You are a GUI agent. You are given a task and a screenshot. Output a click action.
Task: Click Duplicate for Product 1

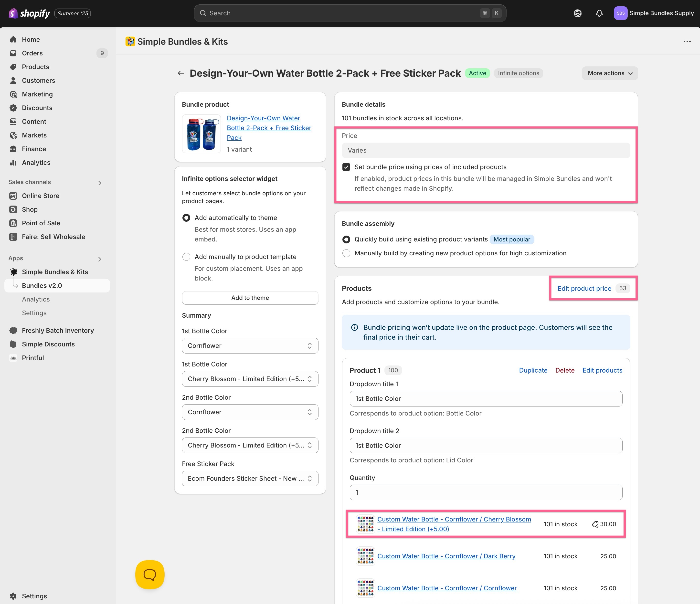pyautogui.click(x=533, y=370)
